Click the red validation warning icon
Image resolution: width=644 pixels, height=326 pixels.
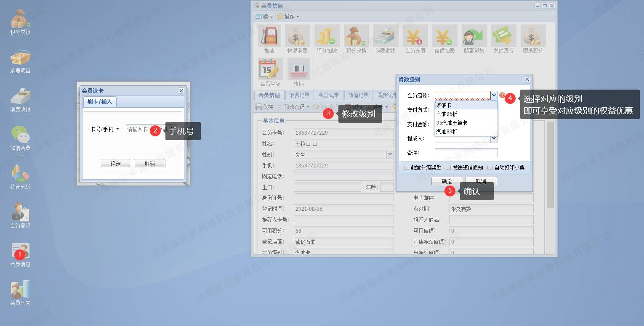pyautogui.click(x=502, y=95)
